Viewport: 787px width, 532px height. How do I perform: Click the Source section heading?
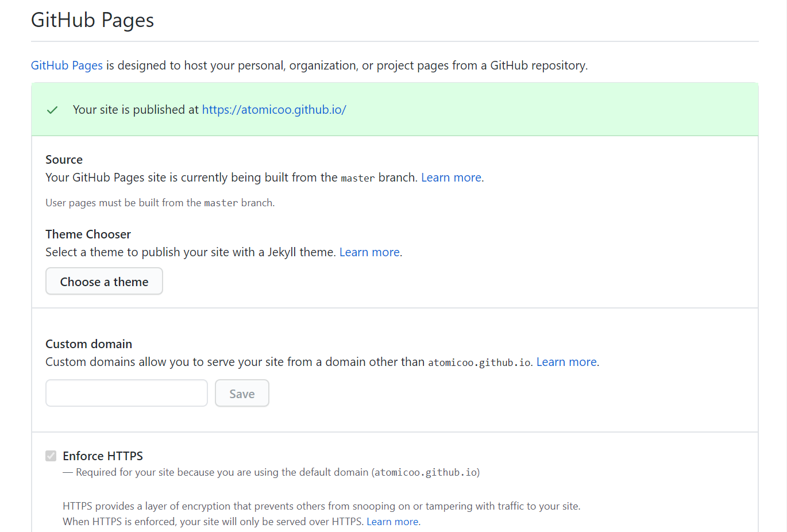tap(64, 160)
